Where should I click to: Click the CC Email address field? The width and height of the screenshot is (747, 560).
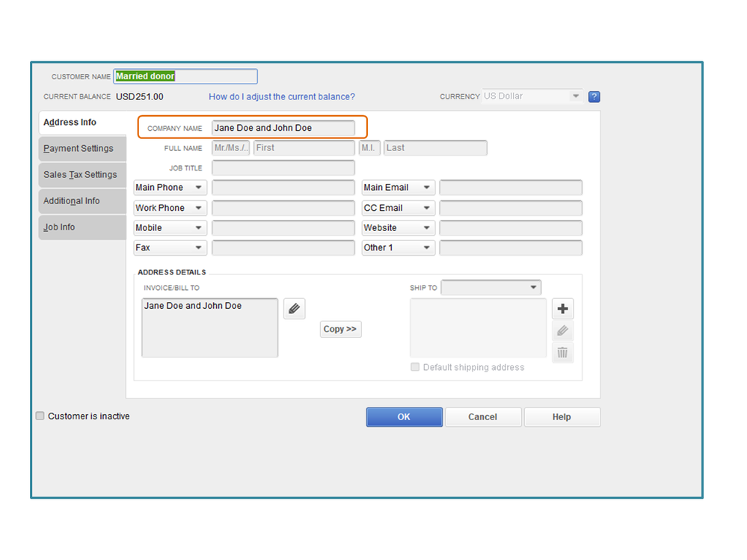point(510,208)
